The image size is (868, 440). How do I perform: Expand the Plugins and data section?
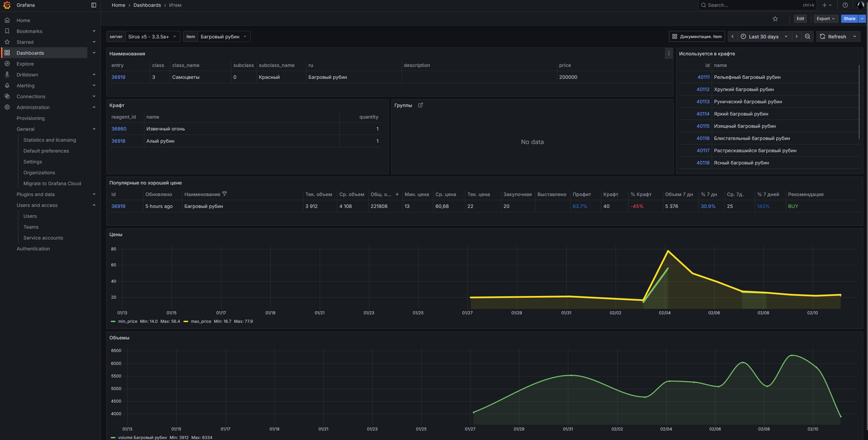pos(94,194)
